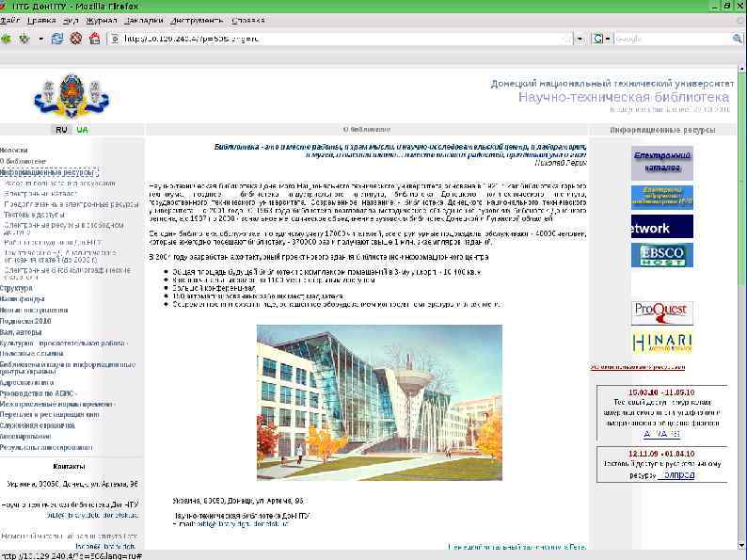This screenshot has width=747, height=560.
Task: Open the search engine selector dropdown
Action: click(601, 40)
